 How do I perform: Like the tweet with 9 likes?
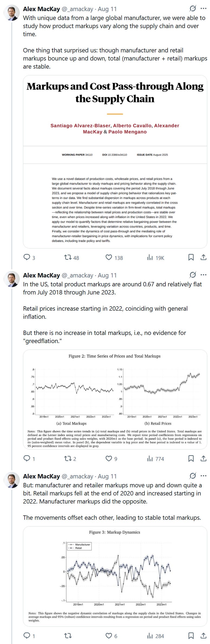click(x=109, y=458)
